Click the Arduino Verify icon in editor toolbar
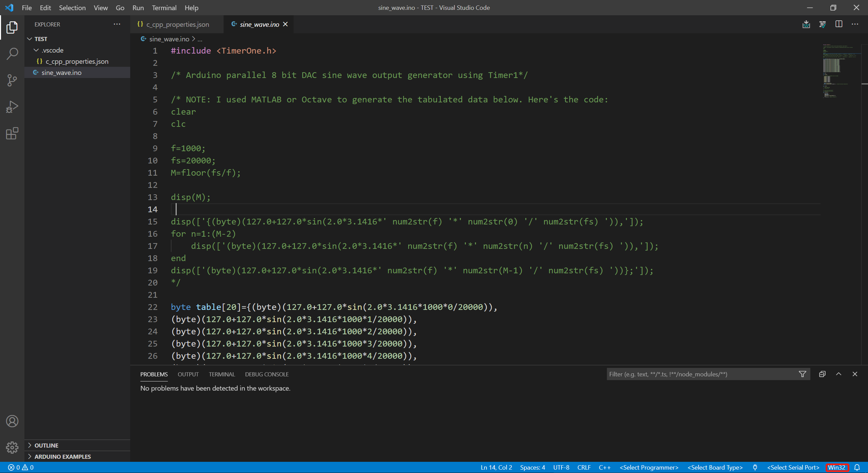The image size is (868, 473). (x=822, y=24)
